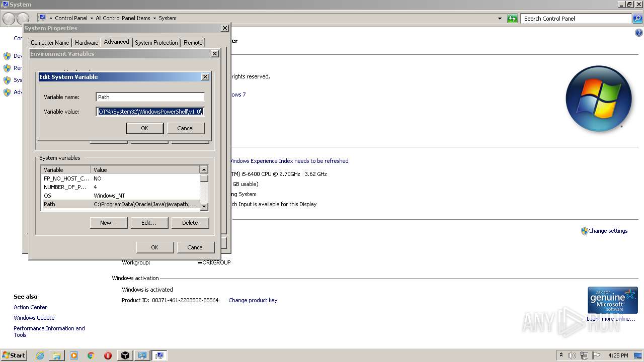Viewport: 644px width, 362px height.
Task: Click system variables scrollbar down arrow
Action: 204,206
